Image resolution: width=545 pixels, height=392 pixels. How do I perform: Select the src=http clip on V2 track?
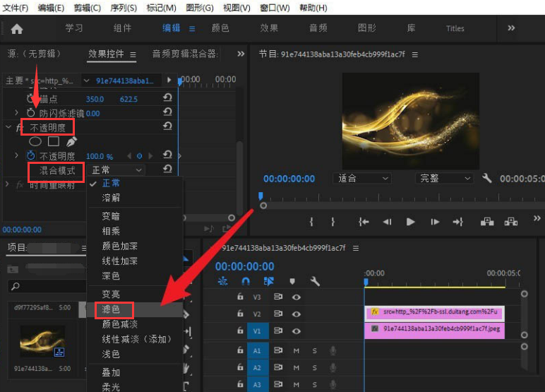click(x=434, y=311)
